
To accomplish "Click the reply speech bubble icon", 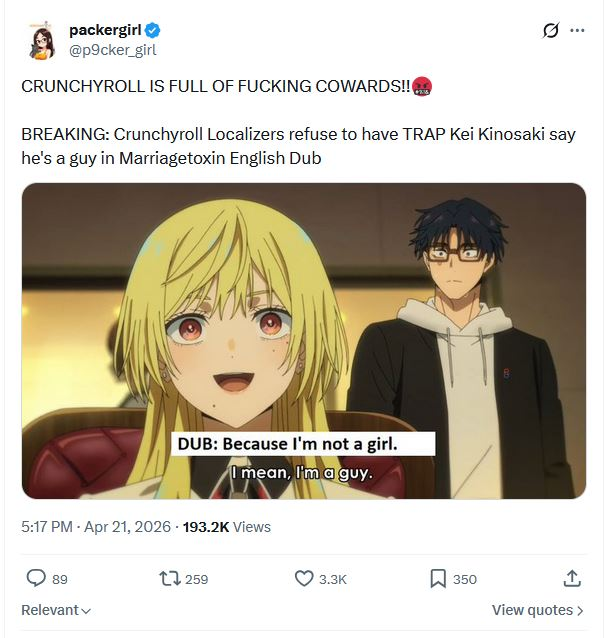I will pos(36,578).
